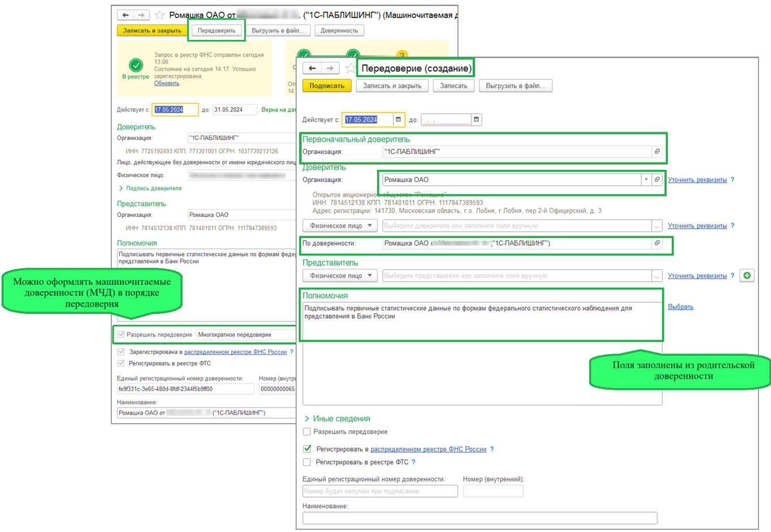Add representative with green plus icon

click(x=747, y=275)
